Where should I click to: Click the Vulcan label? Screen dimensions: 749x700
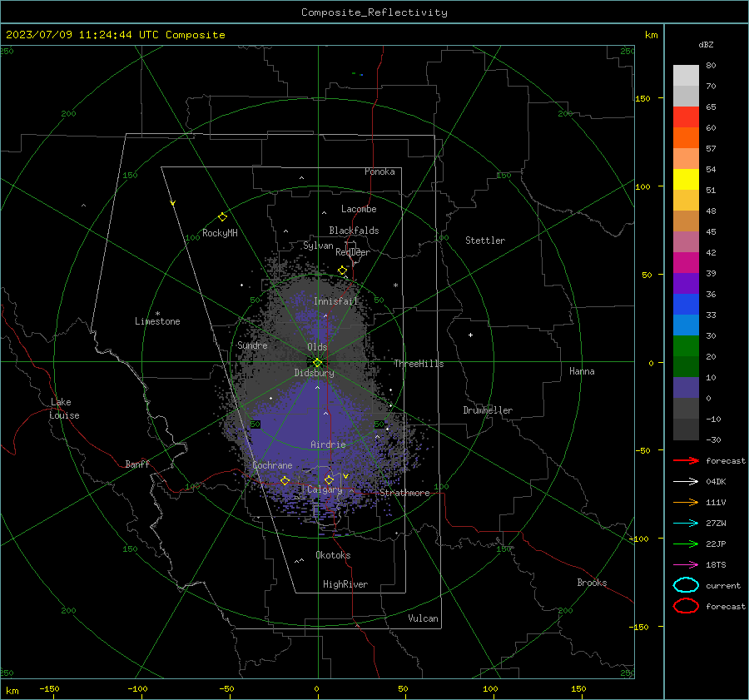[423, 618]
